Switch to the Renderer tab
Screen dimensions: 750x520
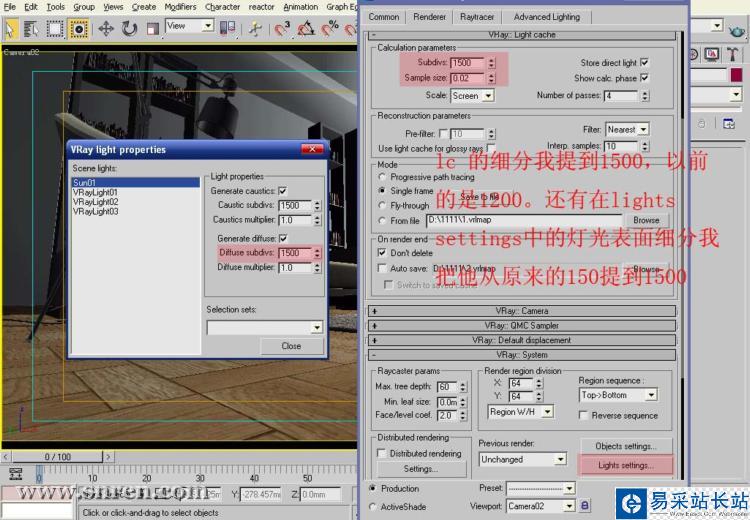430,17
